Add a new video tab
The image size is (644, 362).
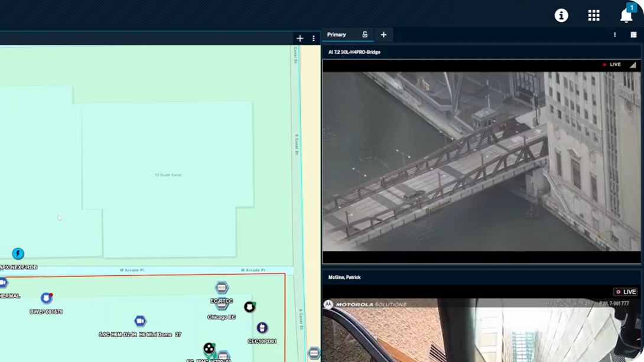pyautogui.click(x=383, y=35)
